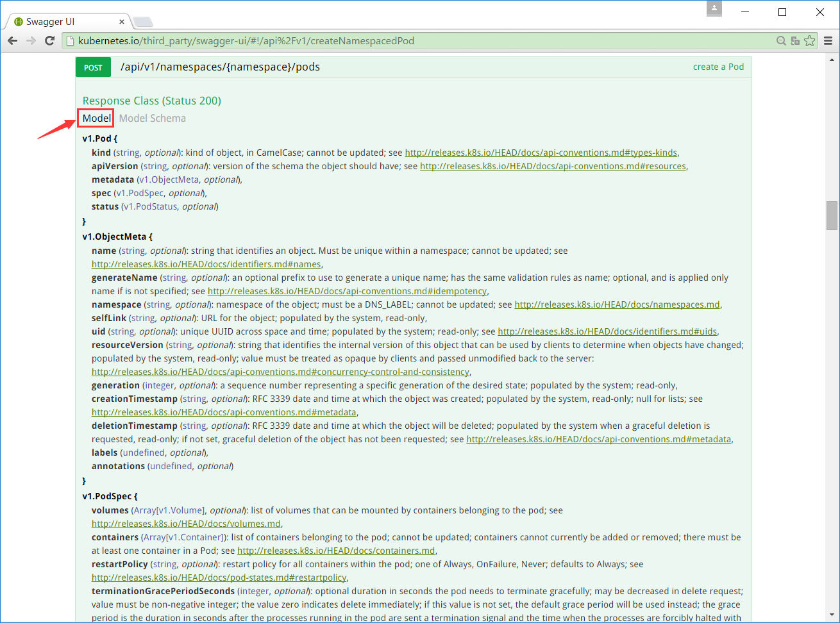Open the api-conventions.md#metadata link under creationTimestamp

coord(224,412)
